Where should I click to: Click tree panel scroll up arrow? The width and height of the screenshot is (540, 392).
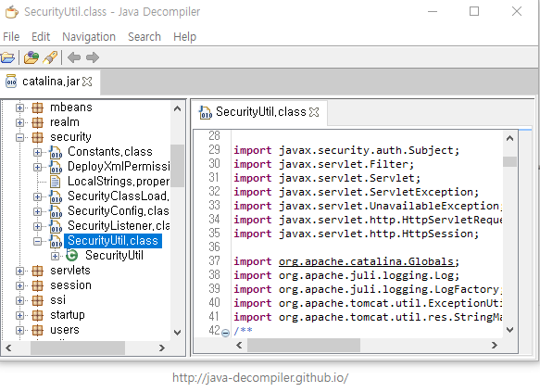point(177,108)
